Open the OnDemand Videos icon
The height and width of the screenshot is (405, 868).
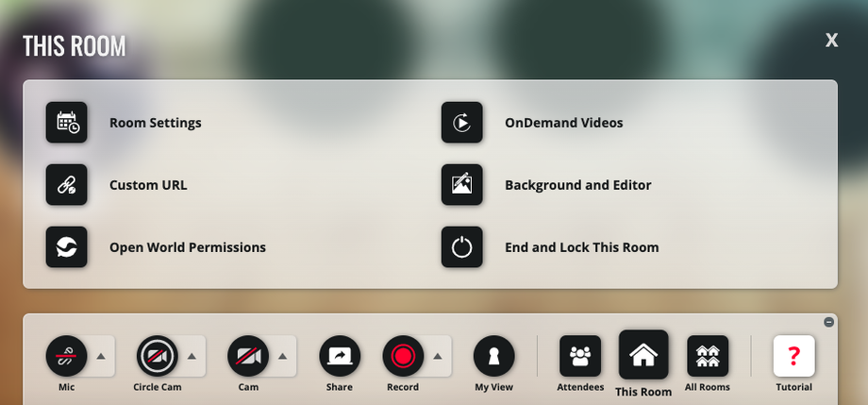[x=461, y=123]
